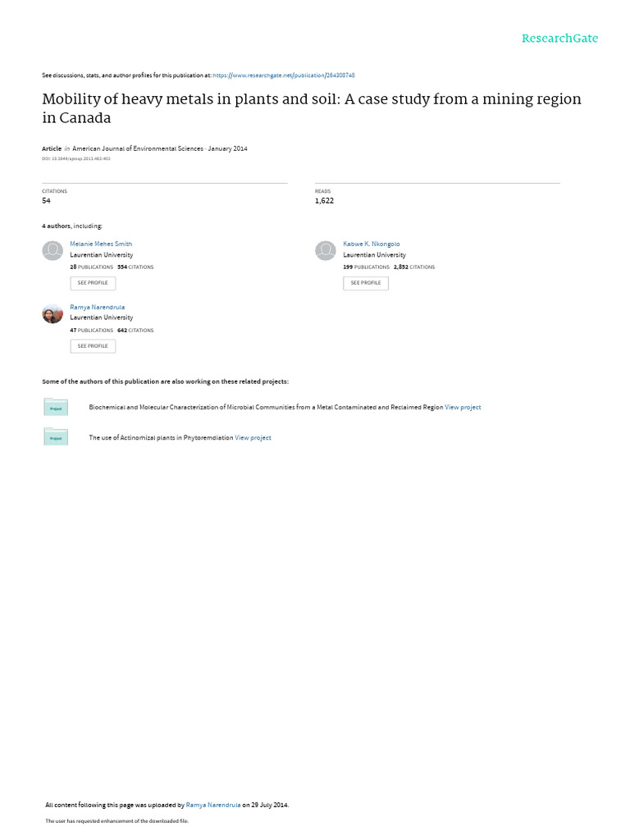Click the citations count 54
This screenshot has width=630, height=840.
pyautogui.click(x=46, y=200)
